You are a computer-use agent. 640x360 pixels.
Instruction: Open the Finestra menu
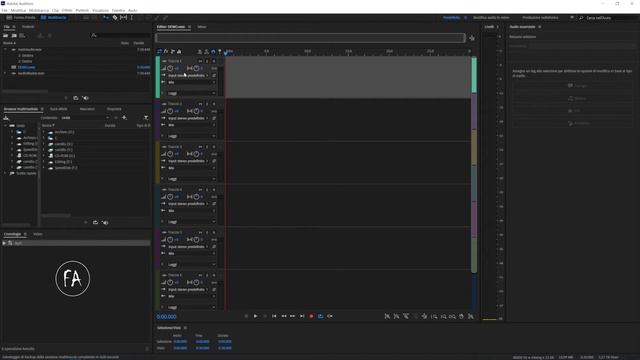coord(118,10)
